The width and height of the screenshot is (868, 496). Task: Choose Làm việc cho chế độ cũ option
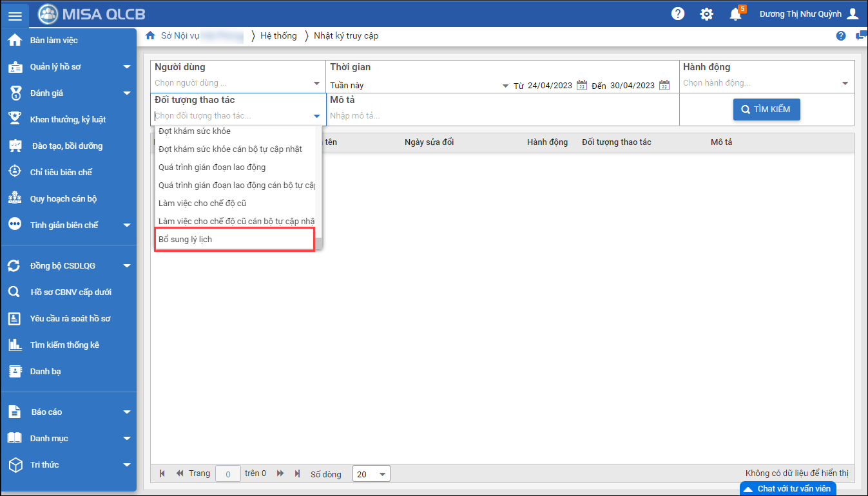tap(202, 204)
